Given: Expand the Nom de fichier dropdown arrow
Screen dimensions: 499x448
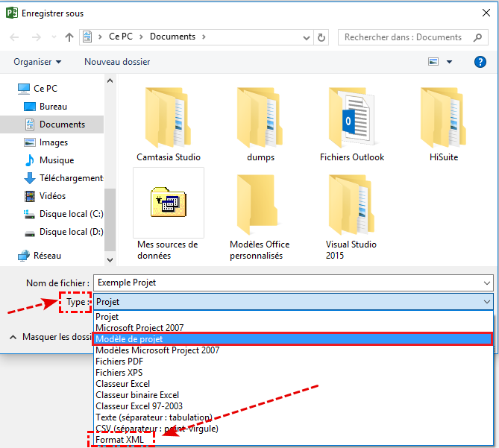Looking at the screenshot, I should click(487, 283).
